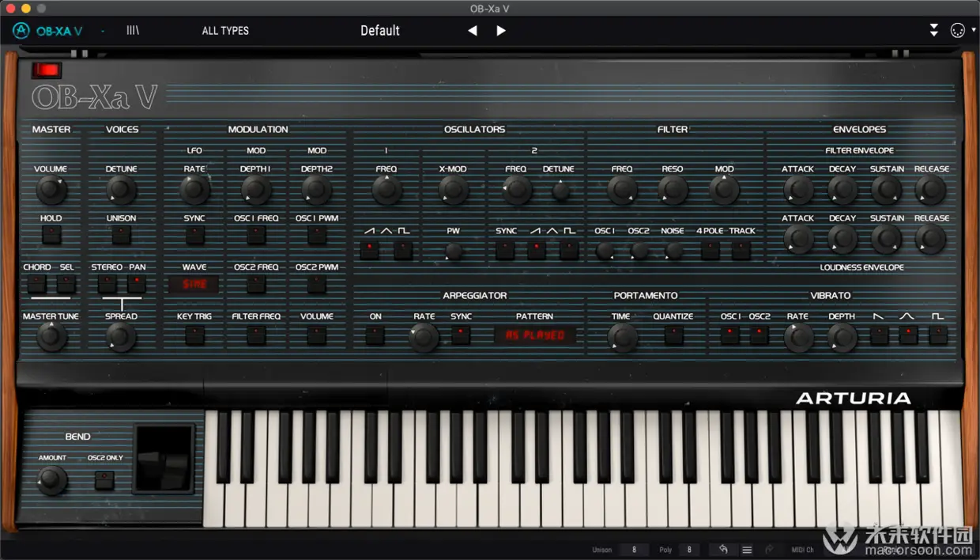Toggle OSC2 PWM modulation destination

(x=317, y=284)
